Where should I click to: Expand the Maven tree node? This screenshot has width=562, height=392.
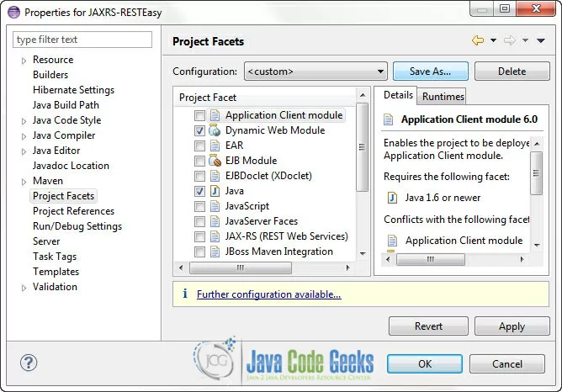pyautogui.click(x=24, y=182)
